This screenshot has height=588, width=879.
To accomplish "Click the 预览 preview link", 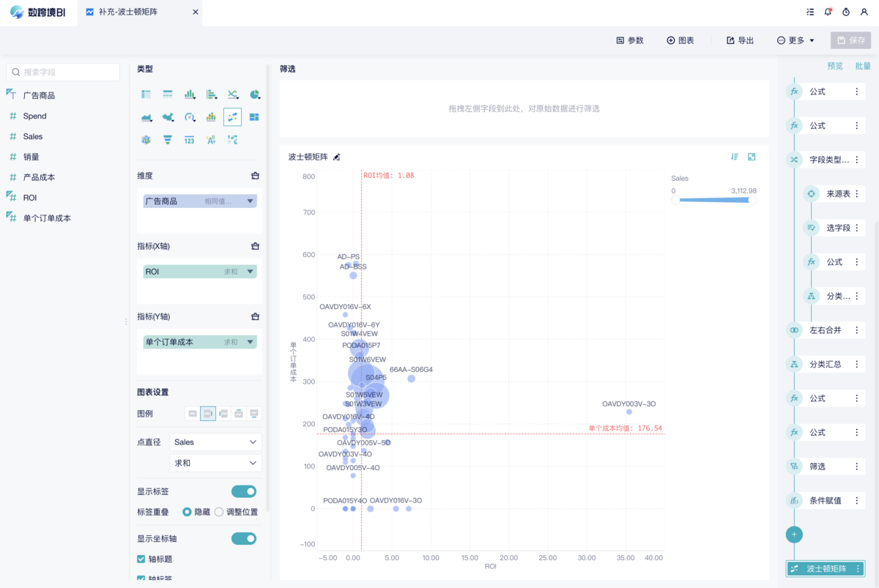I will pos(834,66).
